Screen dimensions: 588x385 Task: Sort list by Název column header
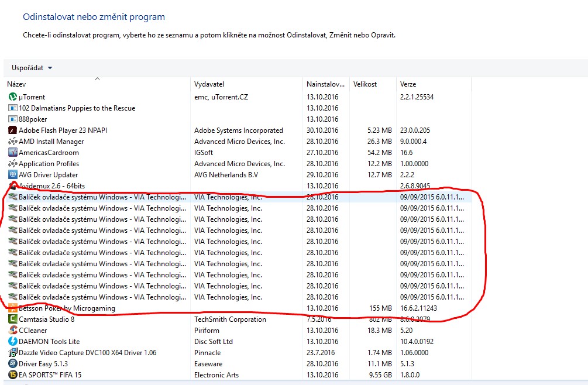point(16,85)
